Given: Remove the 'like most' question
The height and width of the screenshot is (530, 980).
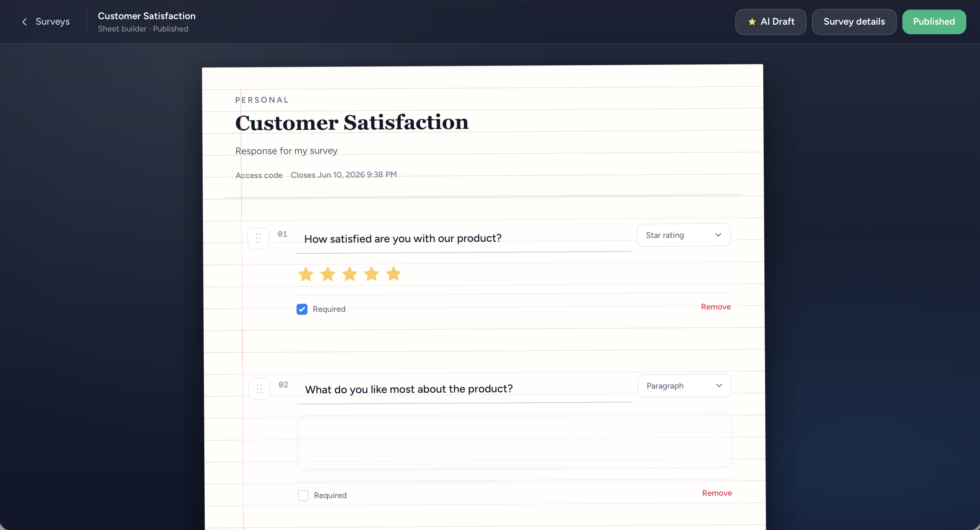Looking at the screenshot, I should click(x=717, y=493).
